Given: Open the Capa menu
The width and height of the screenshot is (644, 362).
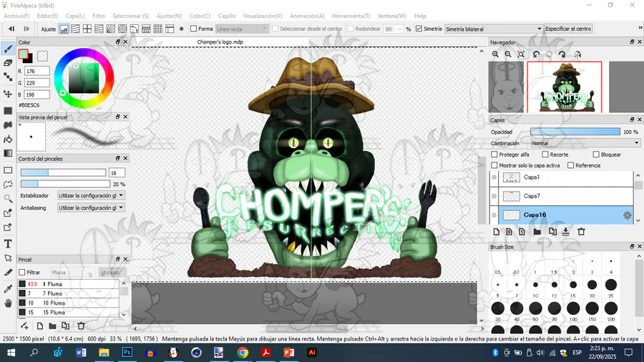Looking at the screenshot, I should tap(74, 16).
